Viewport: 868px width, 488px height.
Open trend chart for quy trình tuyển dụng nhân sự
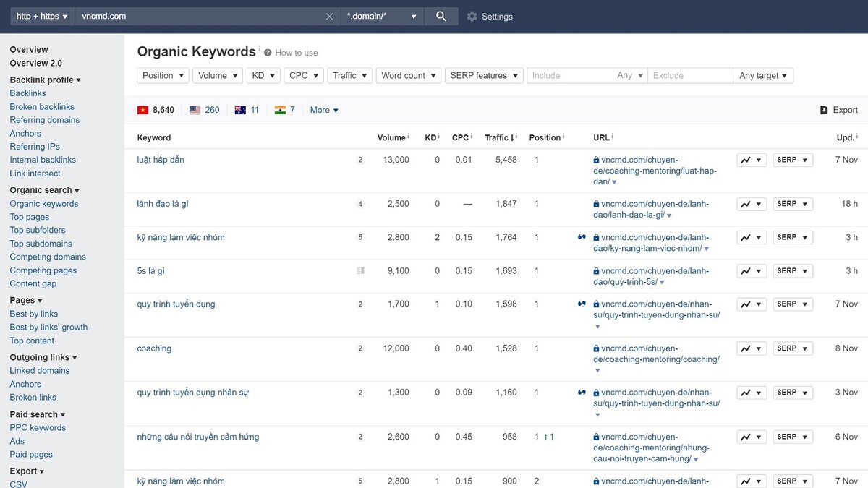pos(752,393)
